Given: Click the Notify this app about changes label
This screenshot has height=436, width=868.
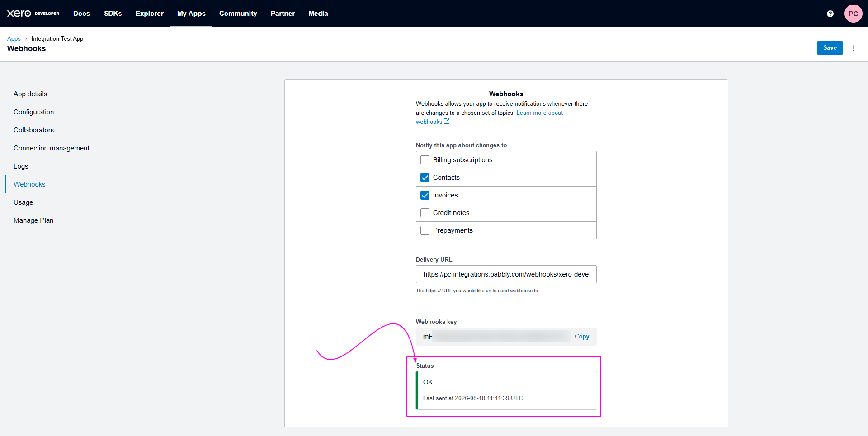Looking at the screenshot, I should click(x=461, y=145).
